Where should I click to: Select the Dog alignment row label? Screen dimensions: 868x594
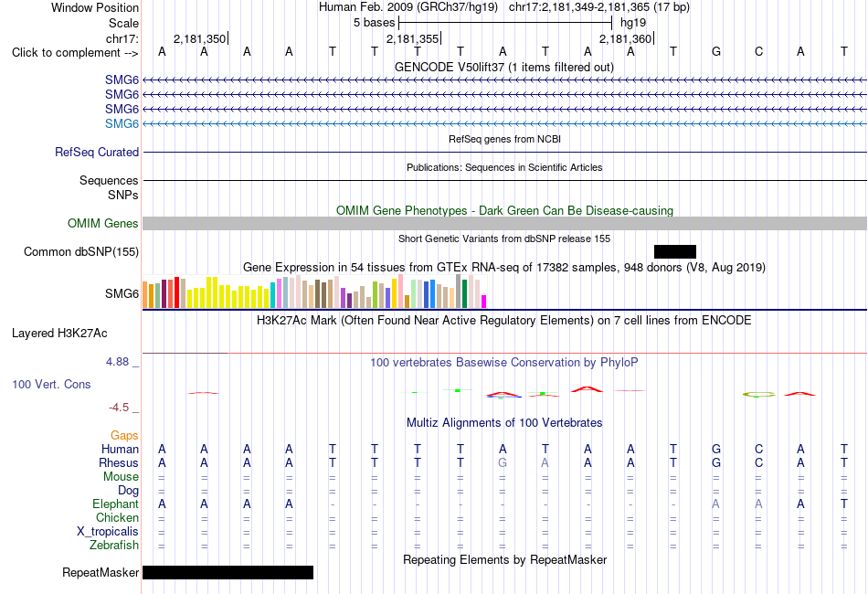point(128,490)
